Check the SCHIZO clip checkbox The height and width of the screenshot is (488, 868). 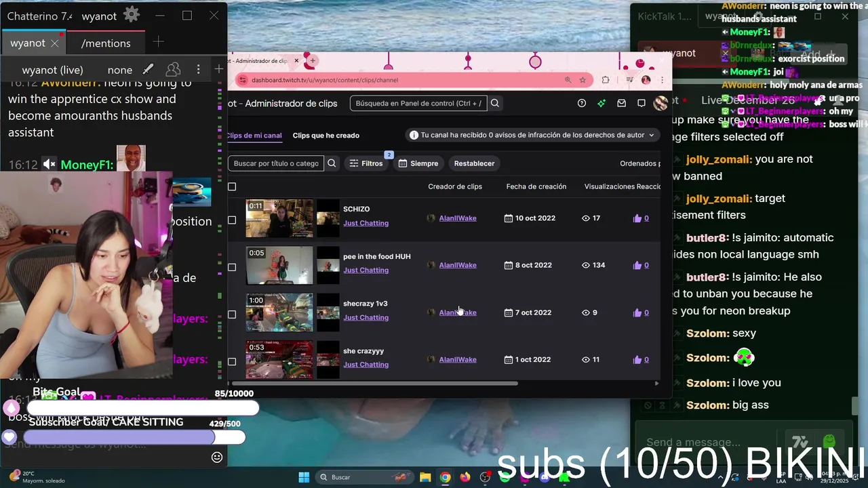[x=232, y=220]
